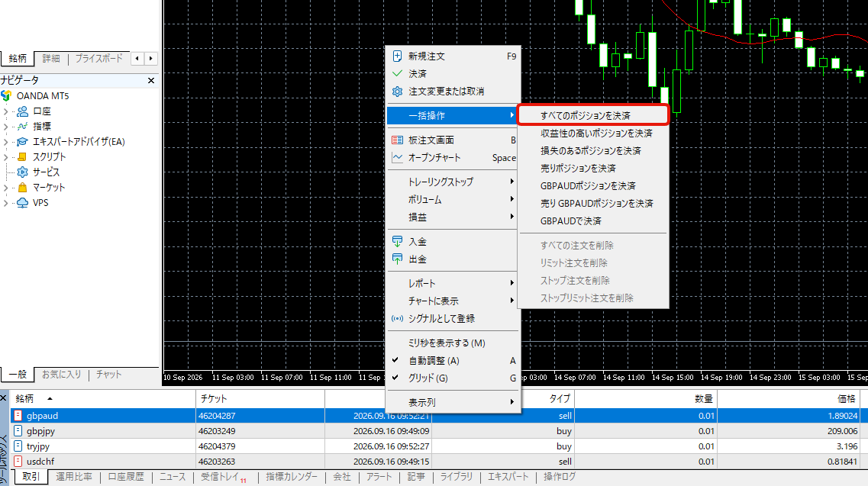Click the 決済 checkmark icon in menu
868x486 pixels.
point(397,73)
